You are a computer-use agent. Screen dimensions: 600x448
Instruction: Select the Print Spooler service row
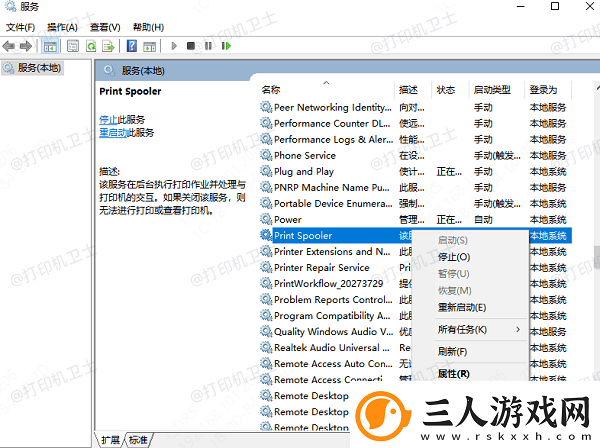[x=415, y=235]
